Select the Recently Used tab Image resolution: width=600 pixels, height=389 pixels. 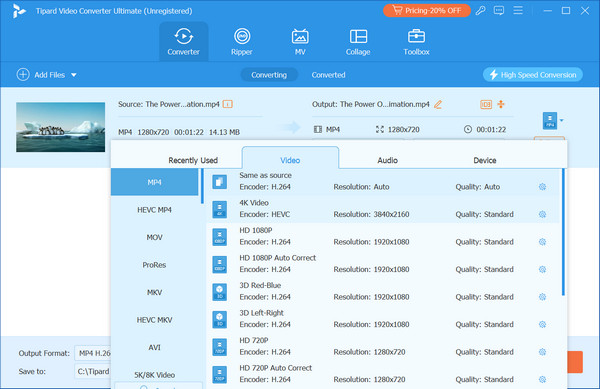tap(193, 160)
